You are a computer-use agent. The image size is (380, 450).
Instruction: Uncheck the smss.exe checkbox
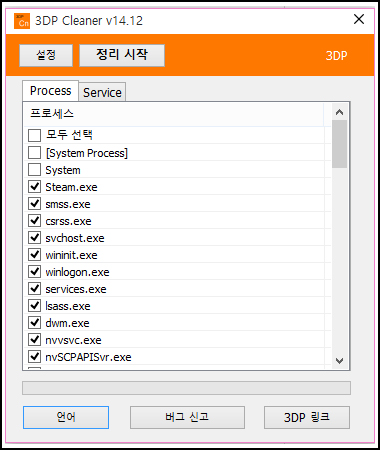pos(35,204)
